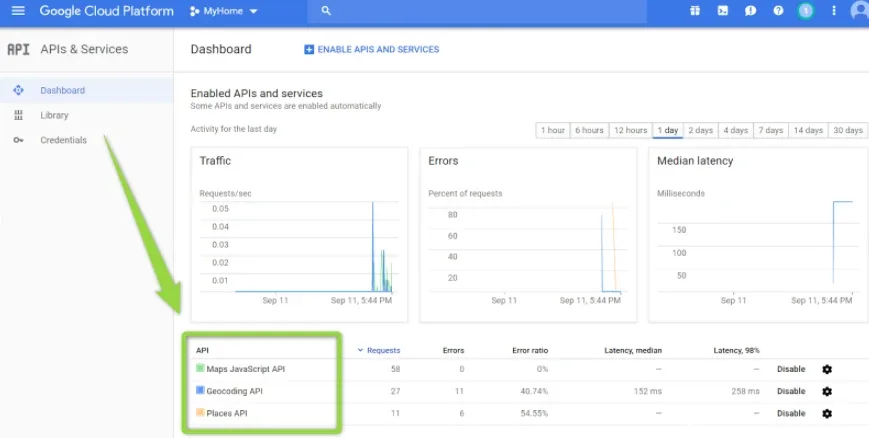This screenshot has width=869, height=438.
Task: Select the 2 days time range
Action: tap(701, 130)
